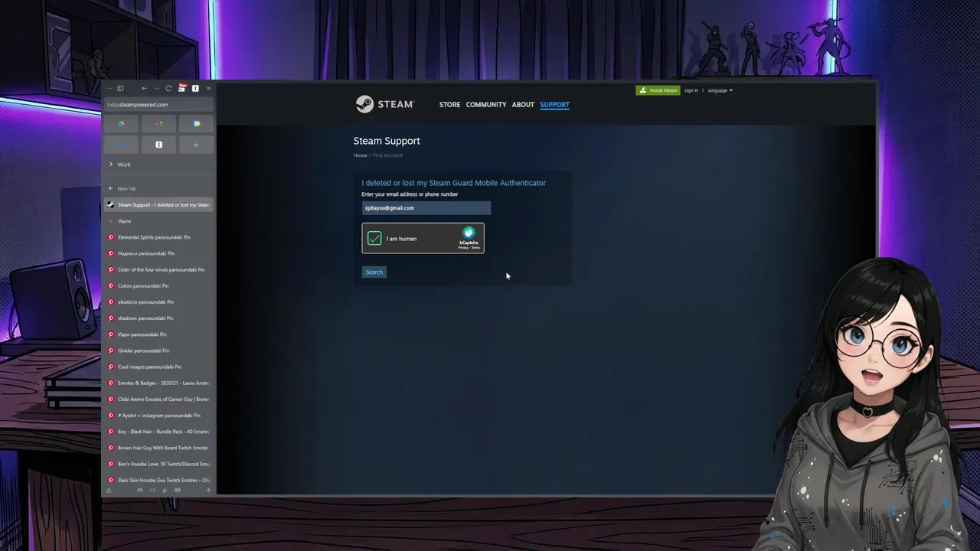The width and height of the screenshot is (980, 551).
Task: Tick the hCaptcha "I am human" checkbox
Action: pyautogui.click(x=374, y=239)
